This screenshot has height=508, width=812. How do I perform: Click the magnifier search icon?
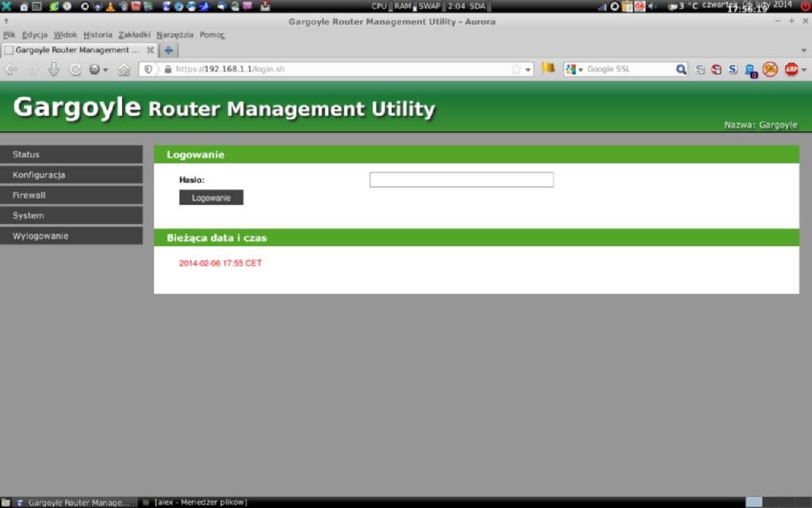[681, 69]
